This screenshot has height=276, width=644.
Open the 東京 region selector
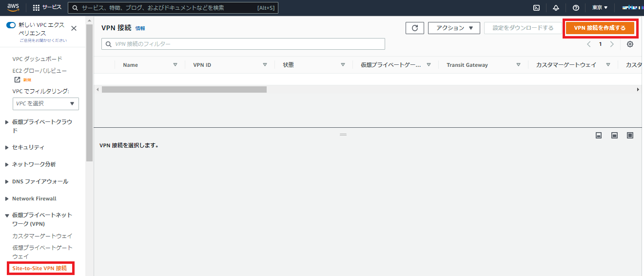[x=600, y=8]
